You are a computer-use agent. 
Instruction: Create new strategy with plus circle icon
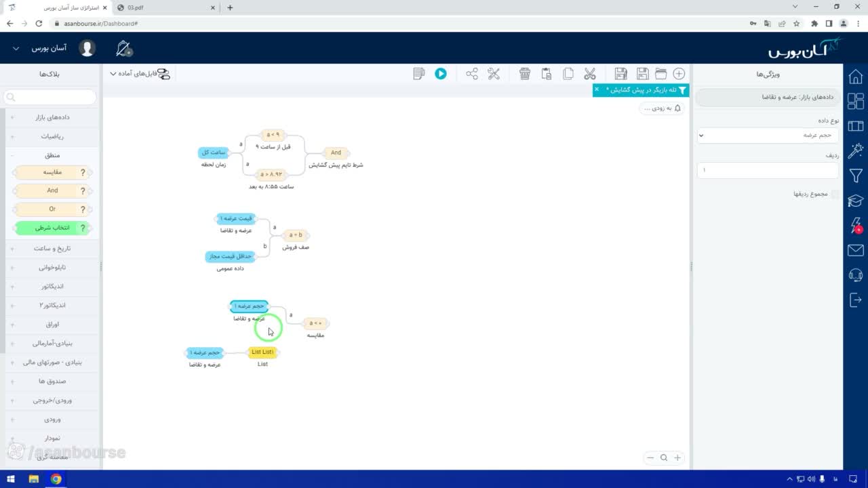point(679,74)
